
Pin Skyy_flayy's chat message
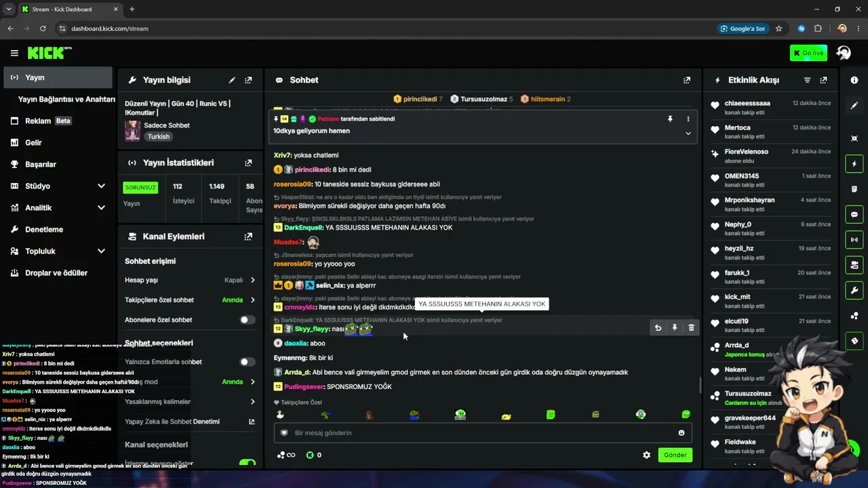[675, 328]
